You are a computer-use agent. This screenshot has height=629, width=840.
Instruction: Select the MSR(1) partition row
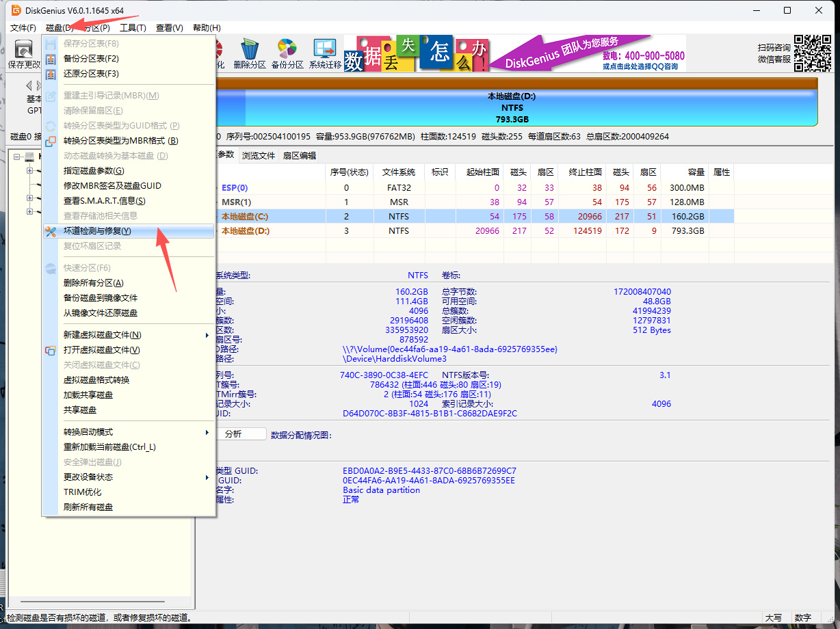point(474,202)
